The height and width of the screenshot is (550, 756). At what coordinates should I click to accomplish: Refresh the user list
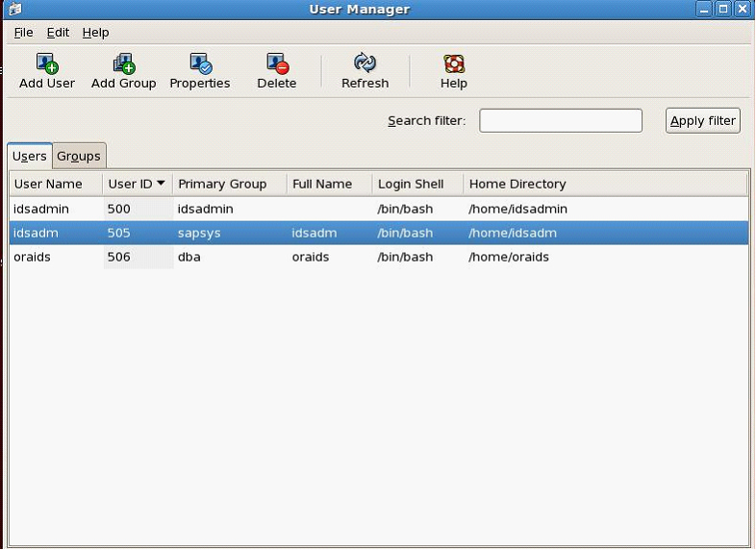point(365,64)
